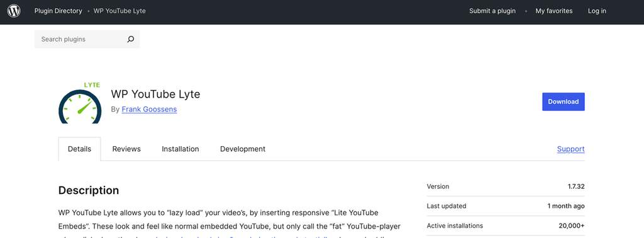Click the Log in link

pos(597,11)
